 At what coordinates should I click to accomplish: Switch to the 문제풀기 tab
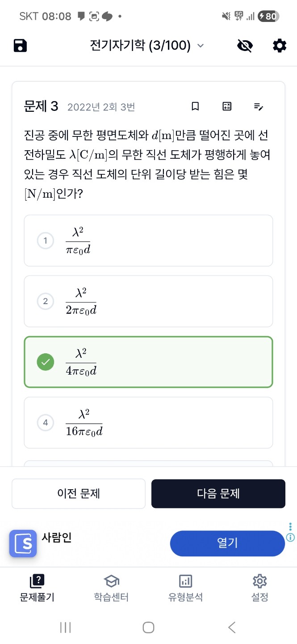(37, 588)
